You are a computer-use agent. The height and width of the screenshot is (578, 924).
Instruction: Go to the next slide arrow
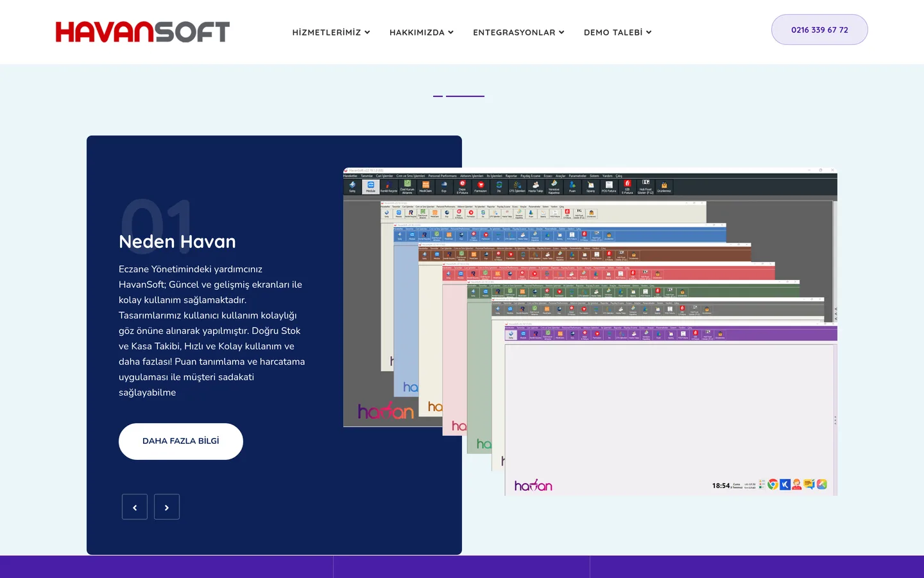click(167, 507)
